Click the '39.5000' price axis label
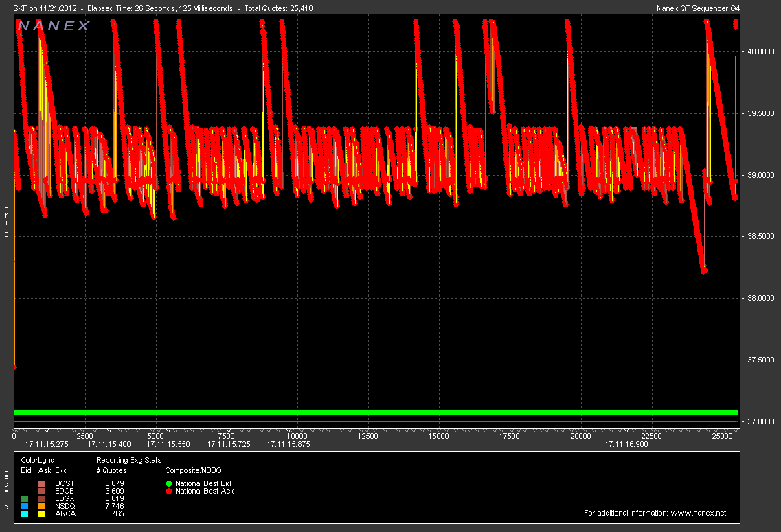Image resolution: width=781 pixels, height=532 pixels. click(x=761, y=113)
